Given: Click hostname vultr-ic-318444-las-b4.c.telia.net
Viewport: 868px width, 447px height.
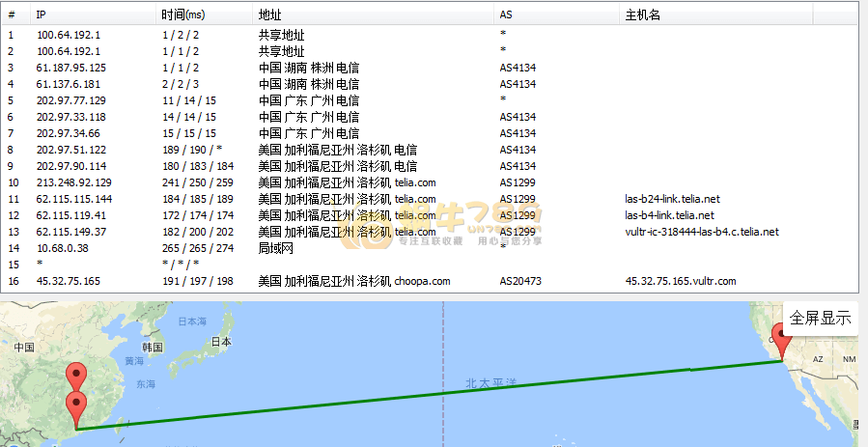Looking at the screenshot, I should point(701,232).
